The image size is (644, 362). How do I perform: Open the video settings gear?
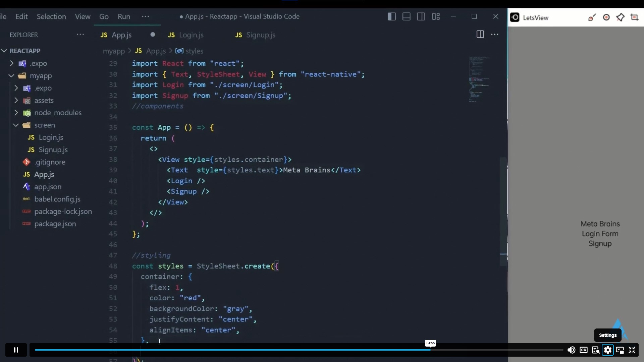[608, 350]
